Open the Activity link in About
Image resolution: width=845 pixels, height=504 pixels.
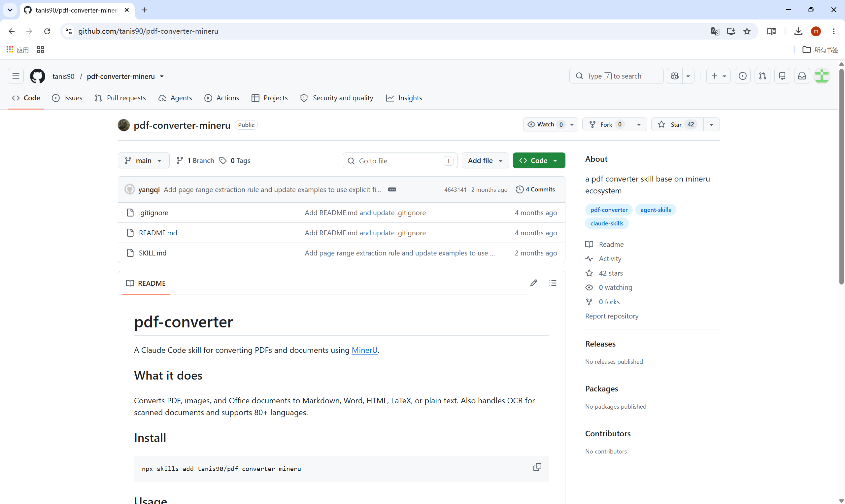[610, 258]
